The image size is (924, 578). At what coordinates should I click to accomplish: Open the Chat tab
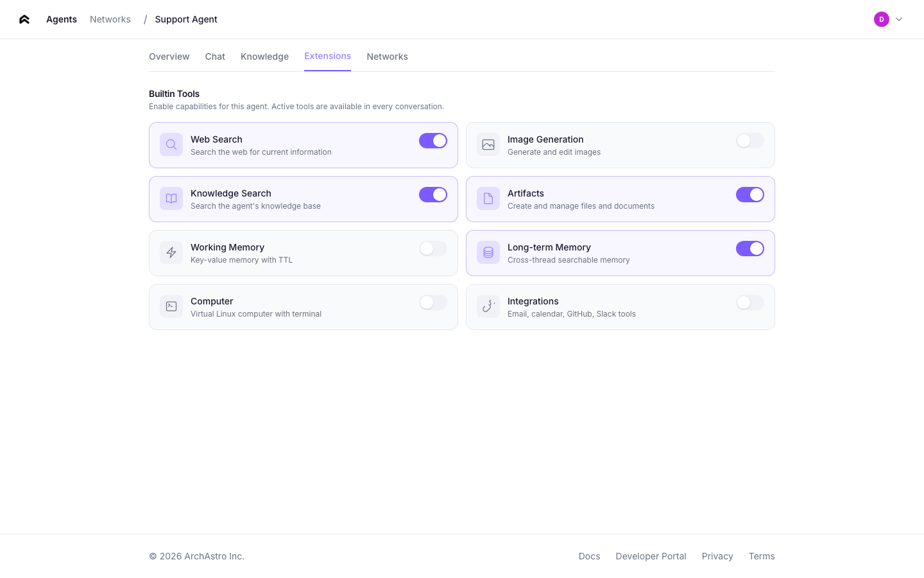pos(215,57)
